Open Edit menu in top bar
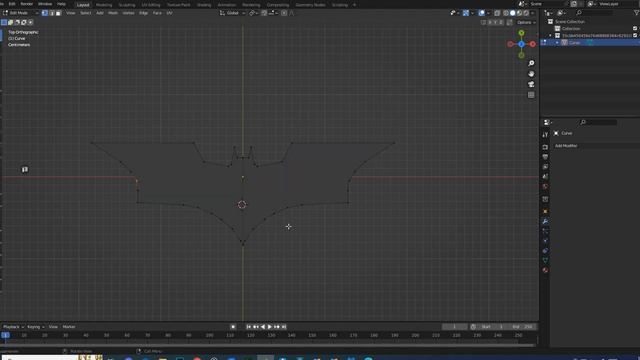The height and width of the screenshot is (360, 640). point(12,4)
